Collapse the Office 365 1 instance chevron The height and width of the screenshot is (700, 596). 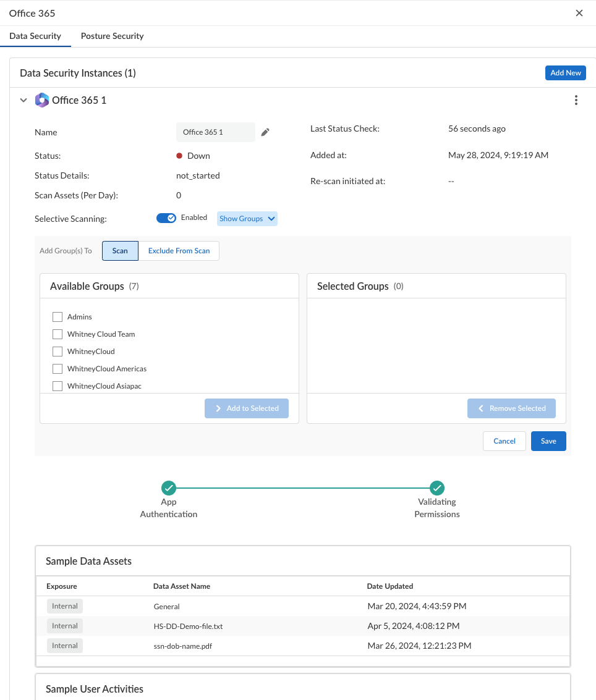click(x=23, y=100)
